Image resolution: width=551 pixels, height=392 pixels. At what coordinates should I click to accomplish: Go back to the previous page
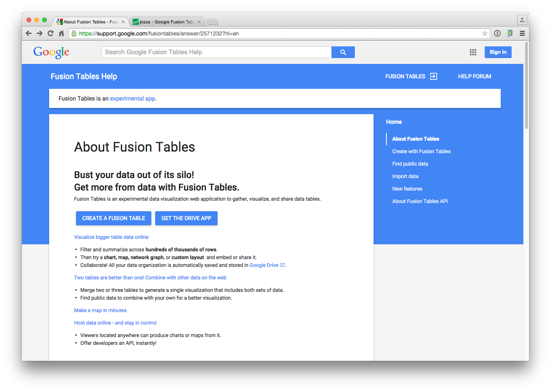pos(28,34)
